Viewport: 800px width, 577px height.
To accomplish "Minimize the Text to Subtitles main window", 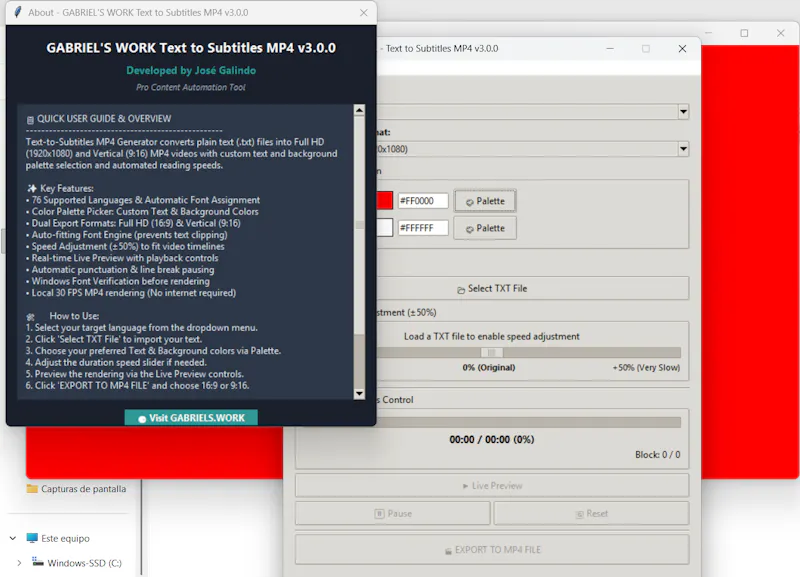I will coord(610,48).
